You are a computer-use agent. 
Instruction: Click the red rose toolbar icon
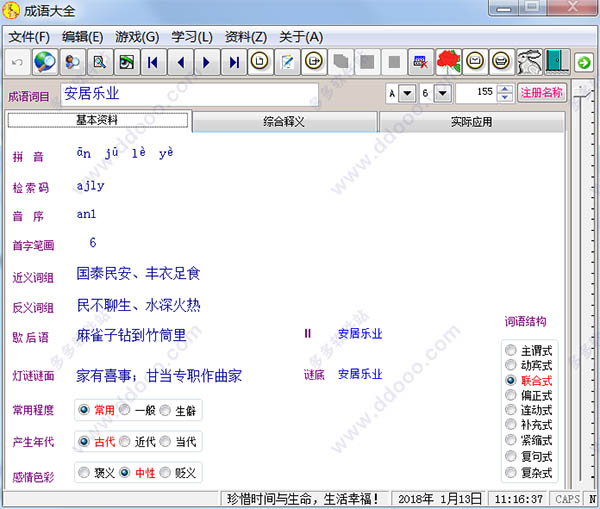448,62
